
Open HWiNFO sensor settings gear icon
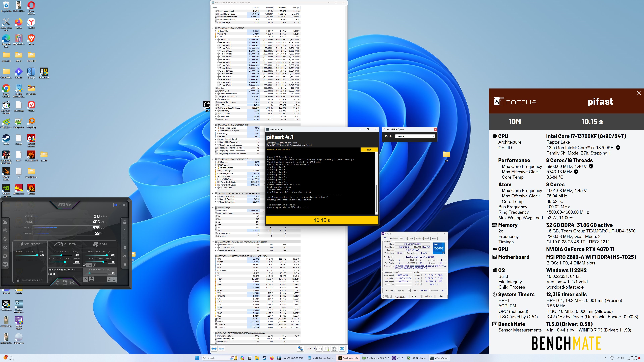tap(335, 349)
